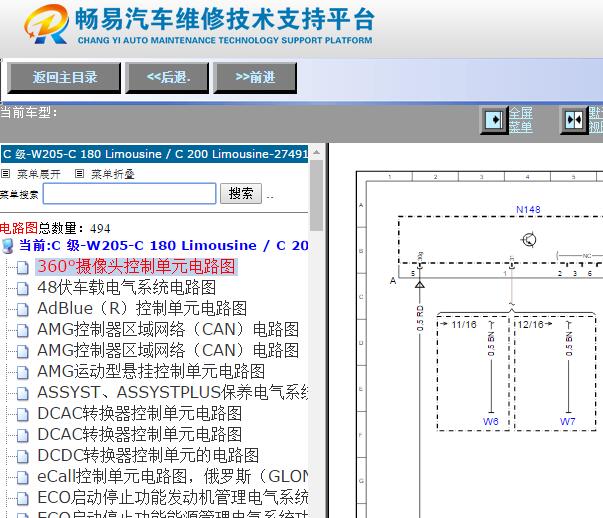603x518 pixels.
Task: Click the 全屏菜单 link text
Action: tap(521, 120)
